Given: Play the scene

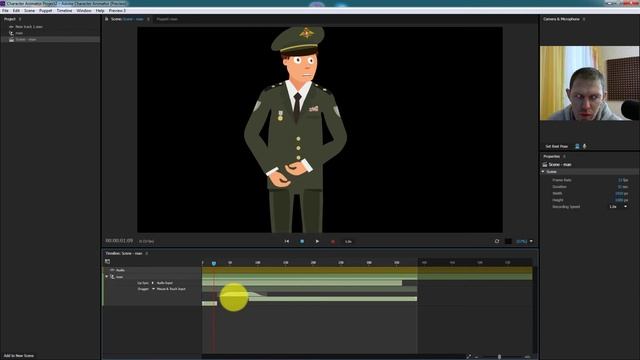Looking at the screenshot, I should [317, 241].
